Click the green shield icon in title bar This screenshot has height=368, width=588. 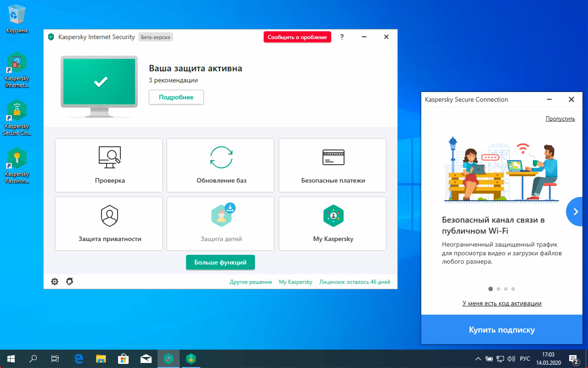click(51, 37)
